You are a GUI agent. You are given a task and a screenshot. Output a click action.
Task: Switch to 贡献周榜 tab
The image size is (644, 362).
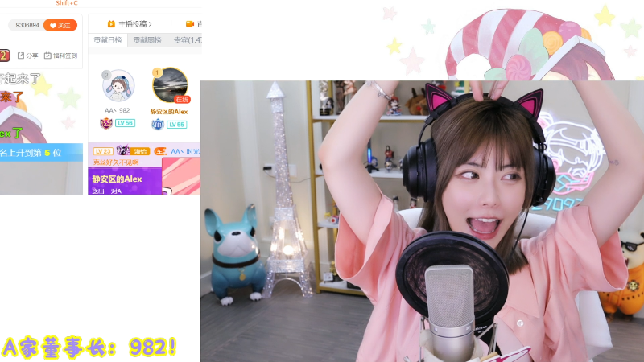pos(147,40)
